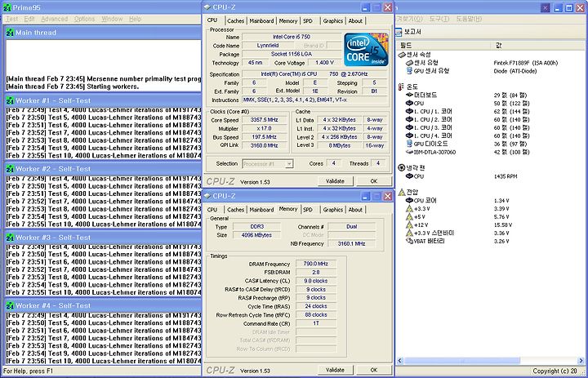Select the GPU 센서 유형 row icon
Viewport: 588px width, 378px height.
(409, 71)
